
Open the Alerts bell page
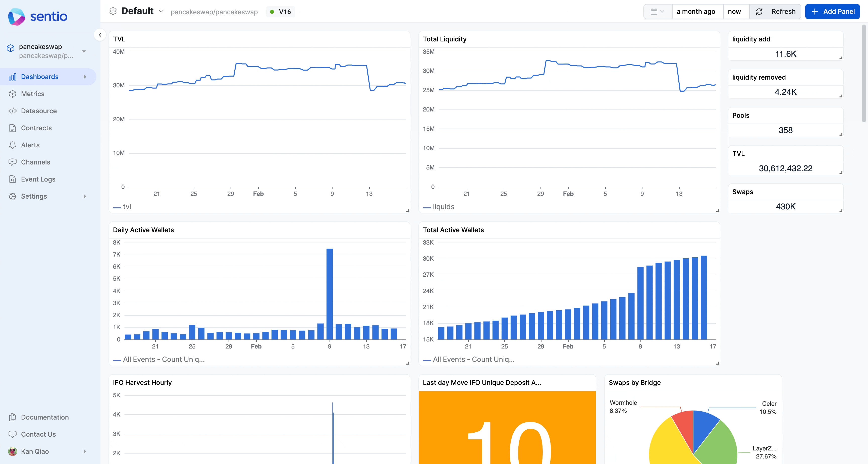[x=30, y=145]
